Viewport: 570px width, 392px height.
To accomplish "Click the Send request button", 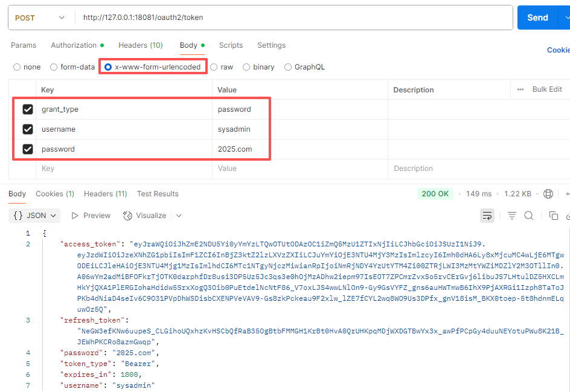I will point(537,18).
